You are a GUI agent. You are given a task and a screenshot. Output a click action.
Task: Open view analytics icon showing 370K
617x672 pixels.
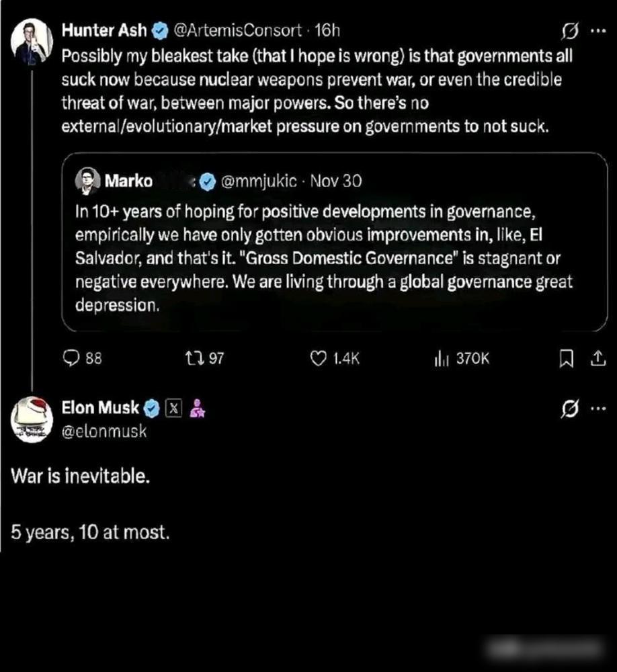(x=441, y=359)
